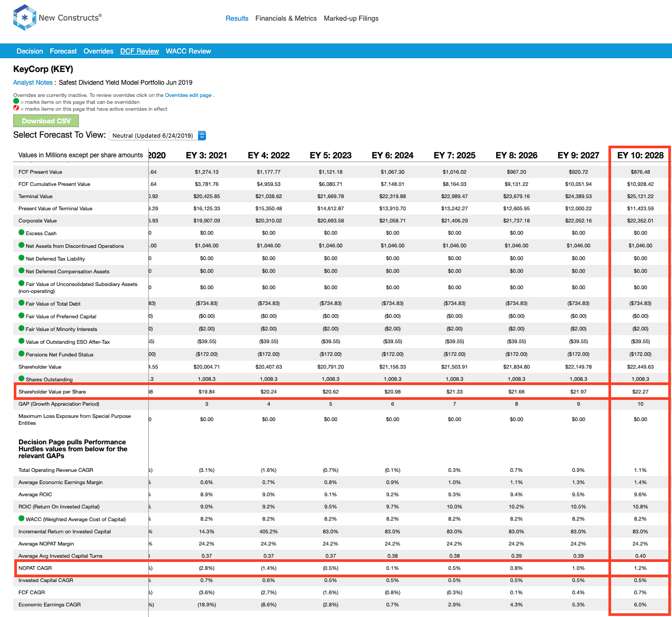Click green dot beside Fair Value of Unconsolidated Subsidiary Assets

pos(22,283)
